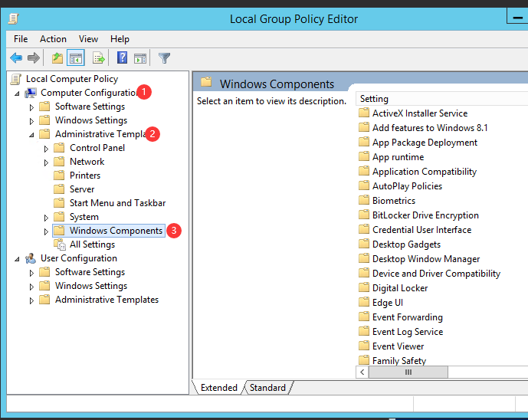Click the Back arrow toolbar button
The image size is (528, 420).
click(16, 57)
